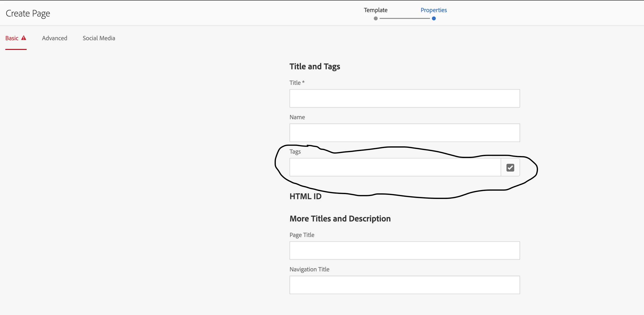Click the Title and Tags heading

pyautogui.click(x=314, y=67)
